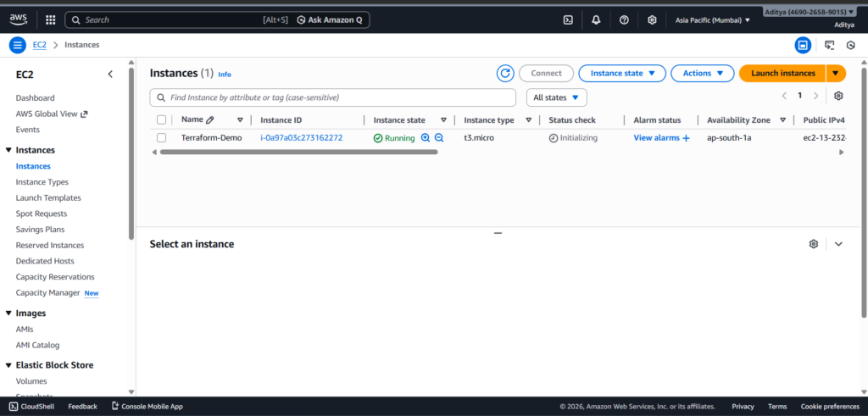Screen dimensions: 868x416
Task: Select Instance Types from the sidebar
Action: point(42,182)
